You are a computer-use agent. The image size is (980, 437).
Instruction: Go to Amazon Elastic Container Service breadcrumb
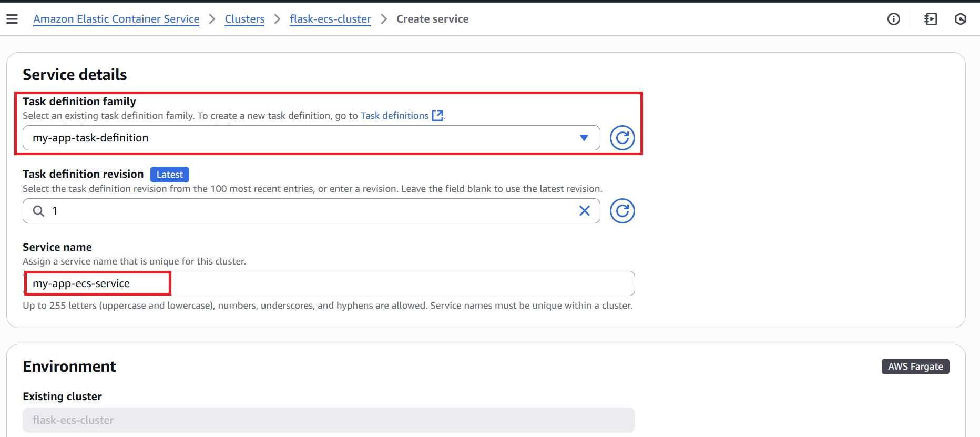coord(116,19)
